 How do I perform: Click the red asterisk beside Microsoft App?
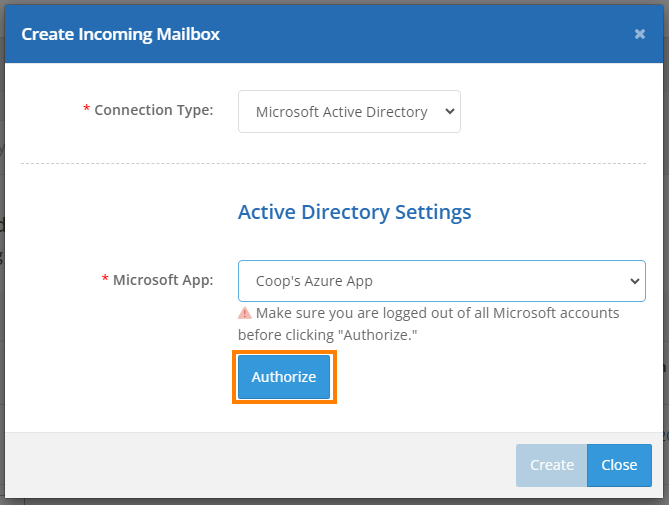[x=105, y=279]
